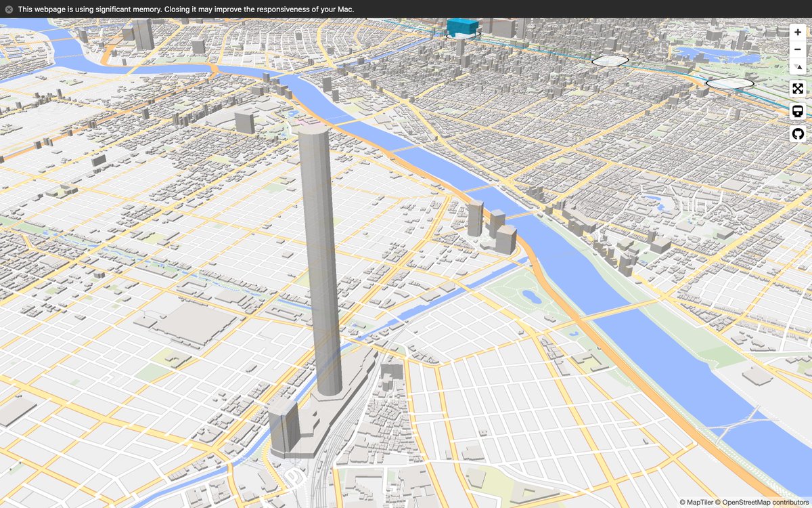Zoom in with the plus button
The image size is (812, 508).
798,33
